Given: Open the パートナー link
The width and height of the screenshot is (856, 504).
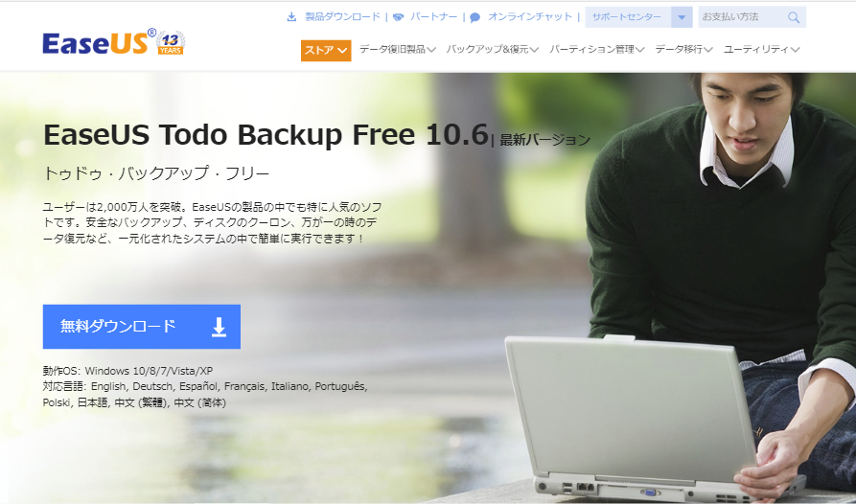Looking at the screenshot, I should 434,17.
